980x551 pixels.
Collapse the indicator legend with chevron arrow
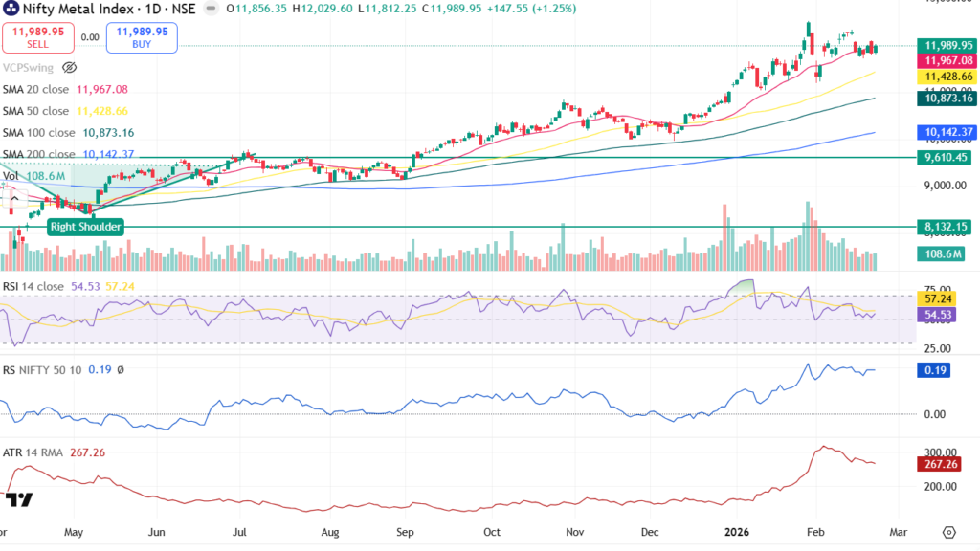[x=14, y=198]
